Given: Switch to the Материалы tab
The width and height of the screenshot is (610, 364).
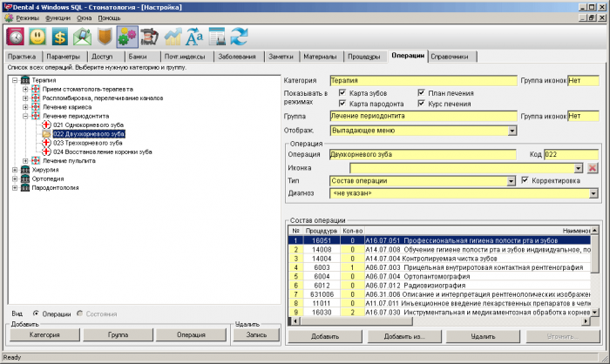Looking at the screenshot, I should pyautogui.click(x=319, y=57).
